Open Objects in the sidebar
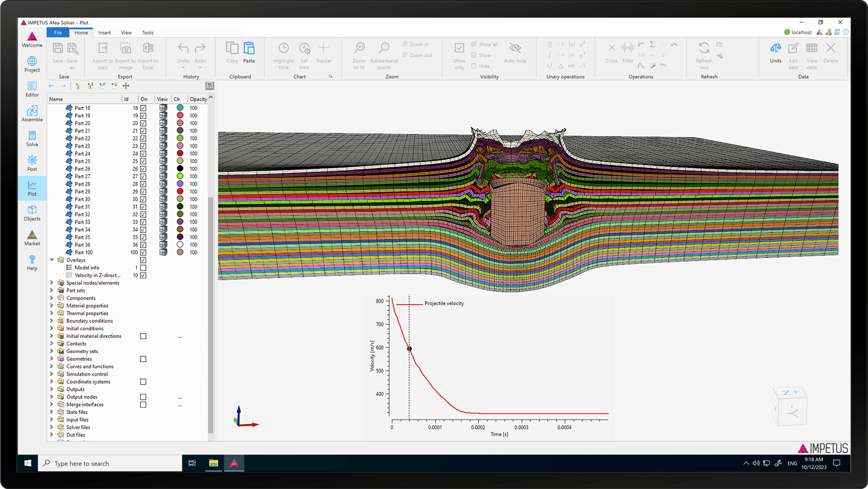868x489 pixels. (x=32, y=213)
